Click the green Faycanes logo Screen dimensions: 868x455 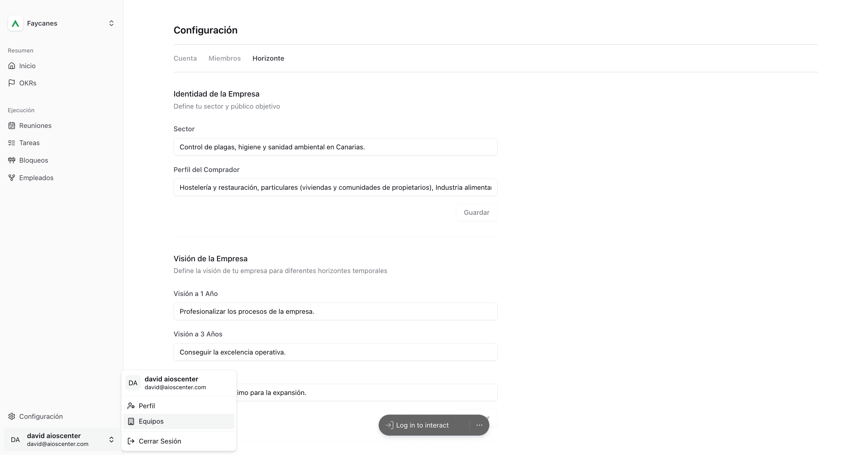click(x=15, y=23)
